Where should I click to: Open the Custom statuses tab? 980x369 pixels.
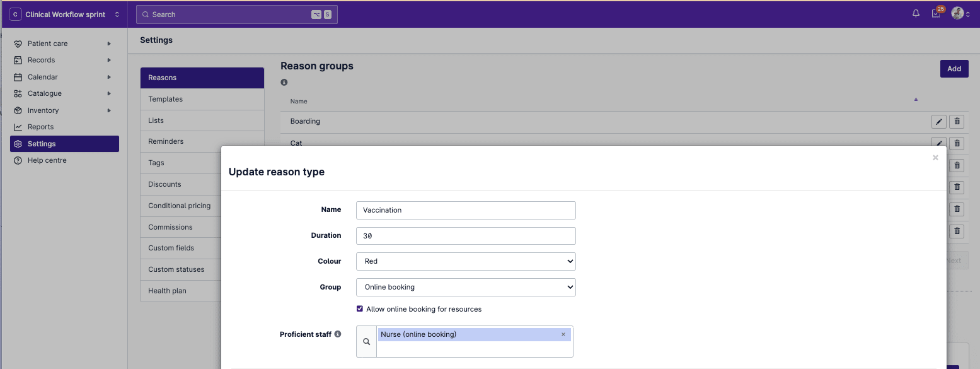[x=181, y=269]
